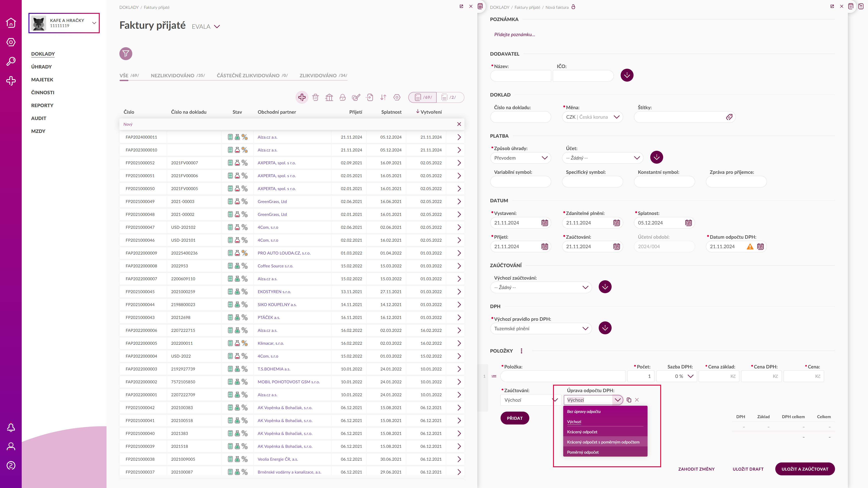This screenshot has width=868, height=488.
Task: Open the filter funnel for invoices
Action: click(126, 54)
